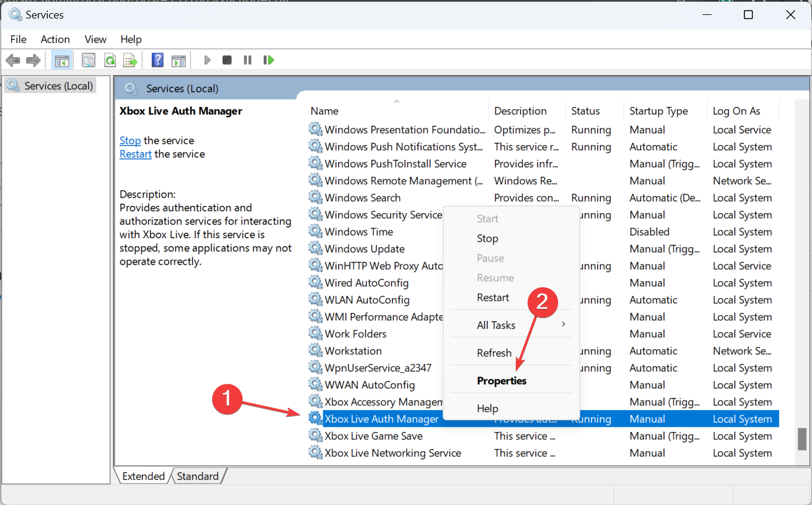Click the Start Service play icon
812x505 pixels.
click(x=207, y=60)
